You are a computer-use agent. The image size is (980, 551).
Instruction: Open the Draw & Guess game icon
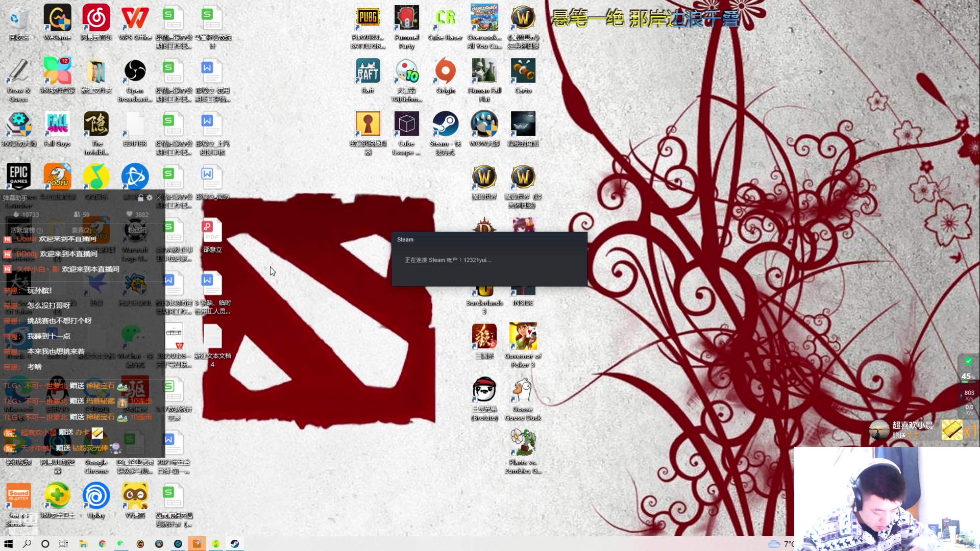(19, 80)
